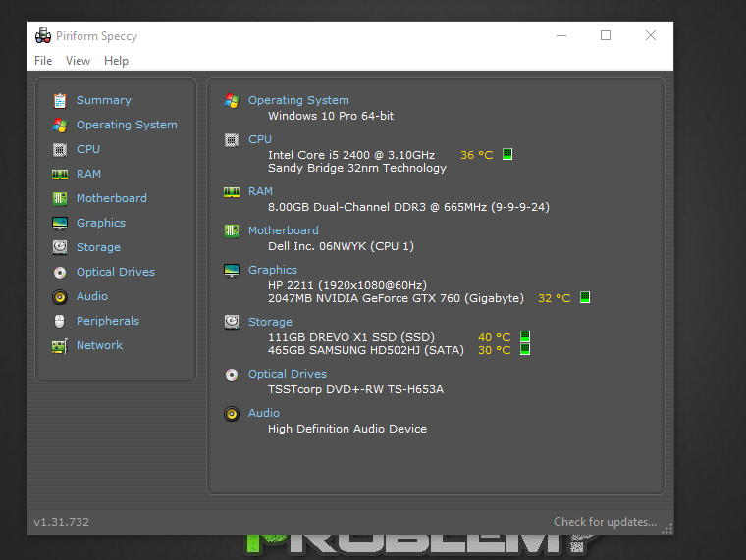The height and width of the screenshot is (560, 746).
Task: Open the Help menu
Action: coord(116,61)
